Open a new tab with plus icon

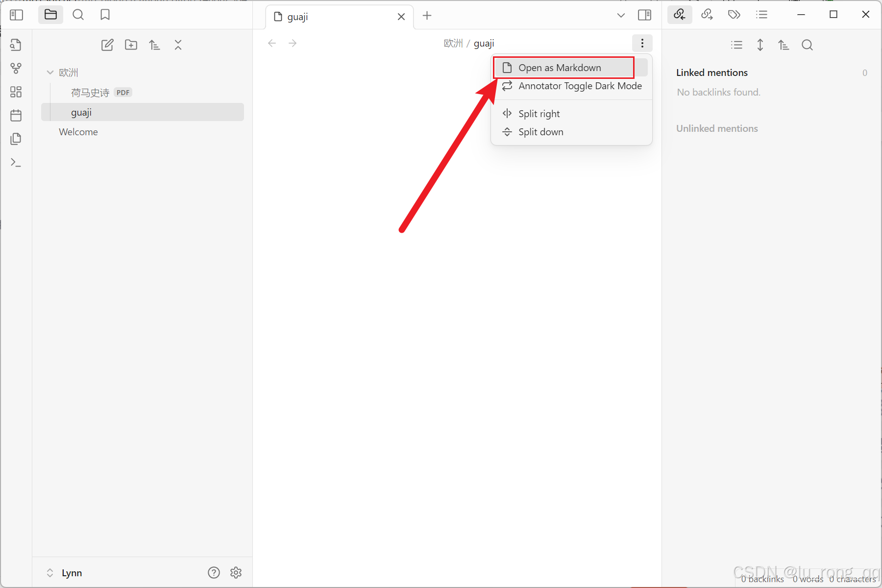pos(427,16)
